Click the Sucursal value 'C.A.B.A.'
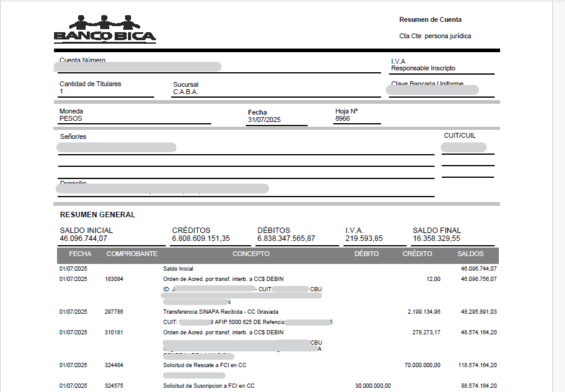 click(185, 92)
